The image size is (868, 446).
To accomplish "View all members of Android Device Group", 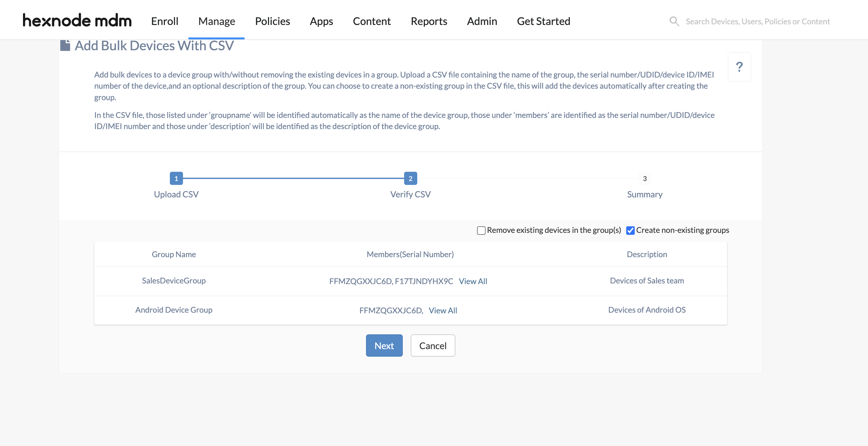I will [x=443, y=311].
